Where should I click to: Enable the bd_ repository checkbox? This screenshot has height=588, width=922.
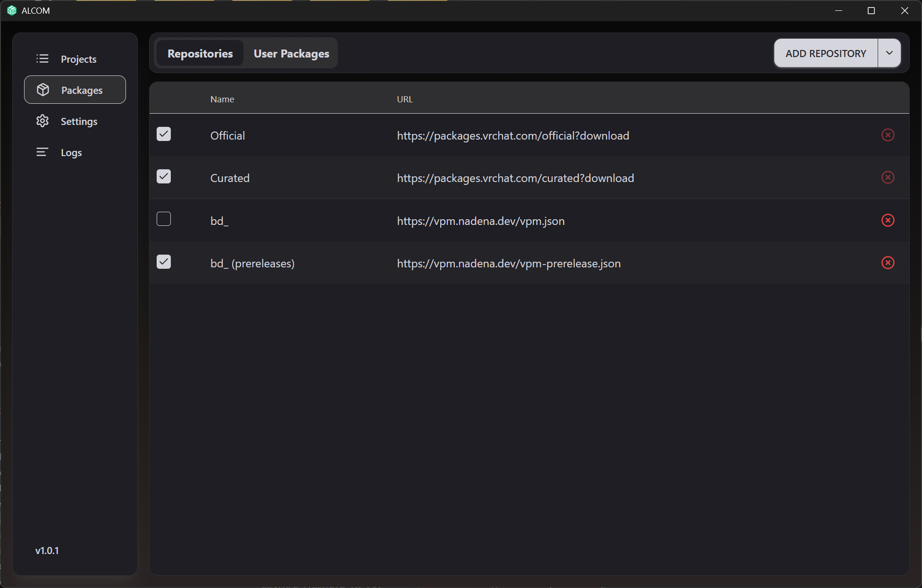coord(164,219)
